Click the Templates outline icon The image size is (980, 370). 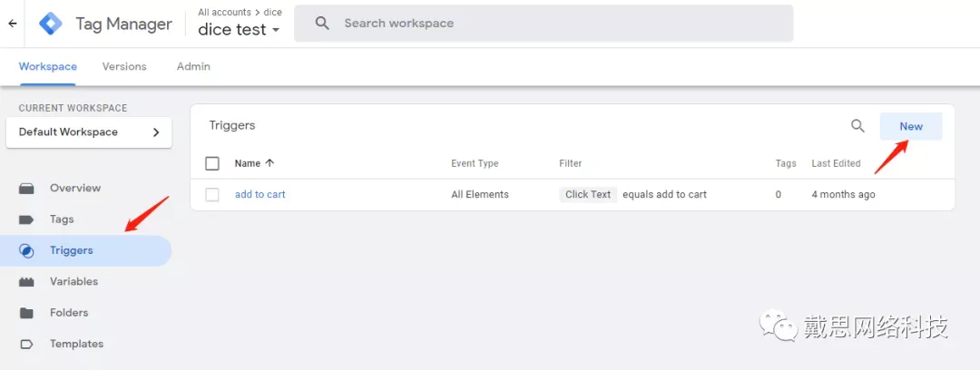pos(26,345)
